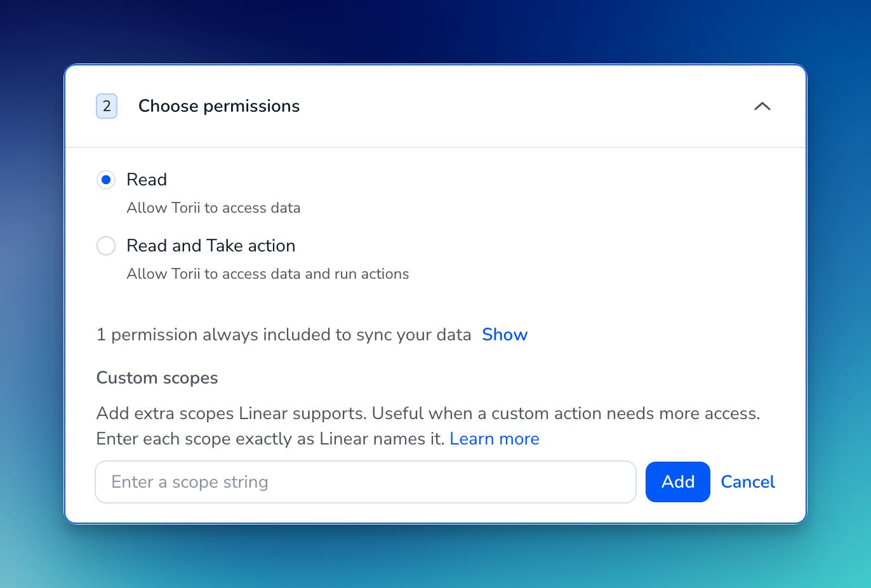Collapse the Choose permissions section chevron
The image size is (871, 588).
coord(762,106)
